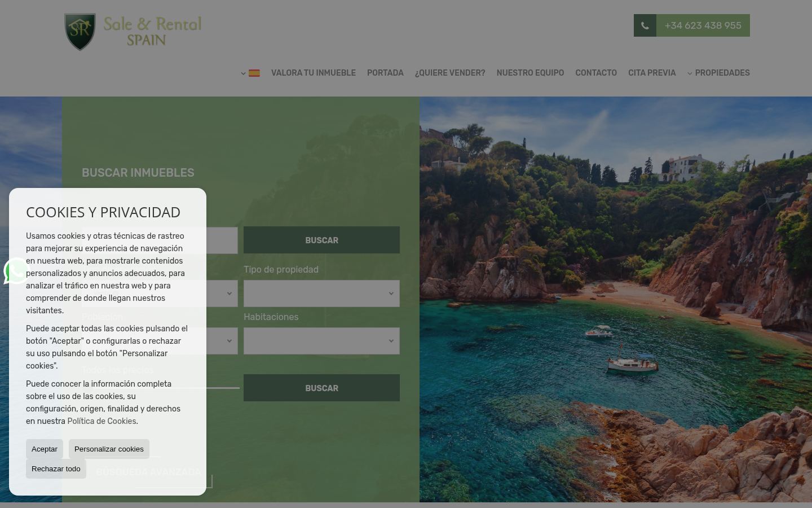Open Política de Cookies link

point(101,421)
